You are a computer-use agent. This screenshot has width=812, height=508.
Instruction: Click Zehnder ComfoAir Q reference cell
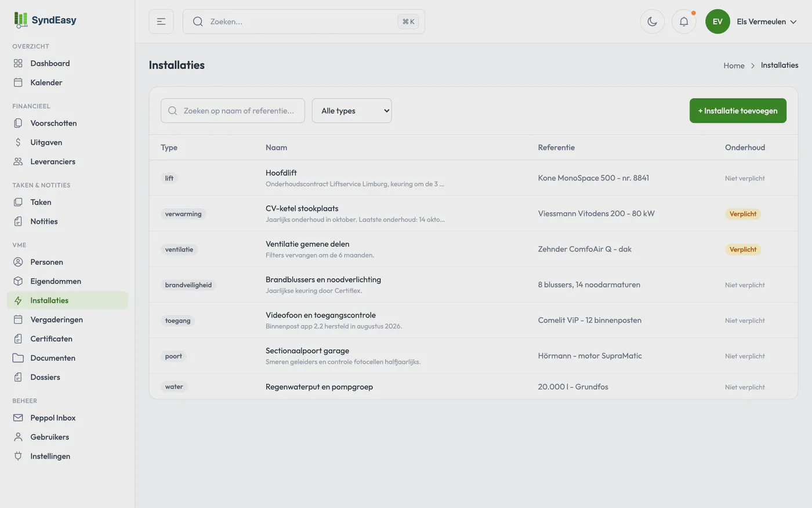coord(585,249)
